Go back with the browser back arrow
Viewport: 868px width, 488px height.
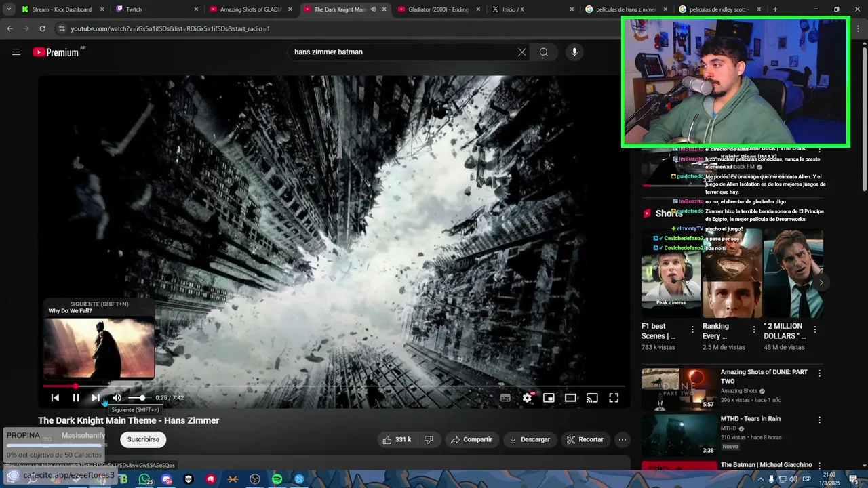(x=9, y=28)
